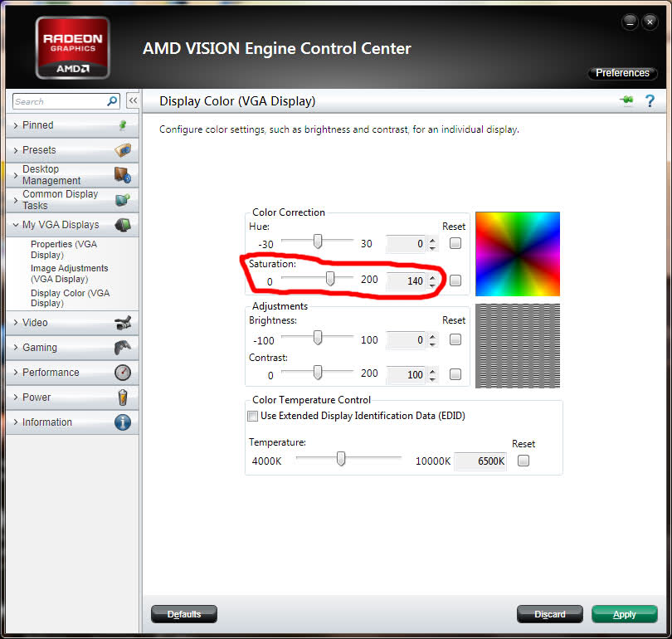The width and height of the screenshot is (672, 639).
Task: Increase Brightness with up stepper arrow
Action: [x=432, y=337]
